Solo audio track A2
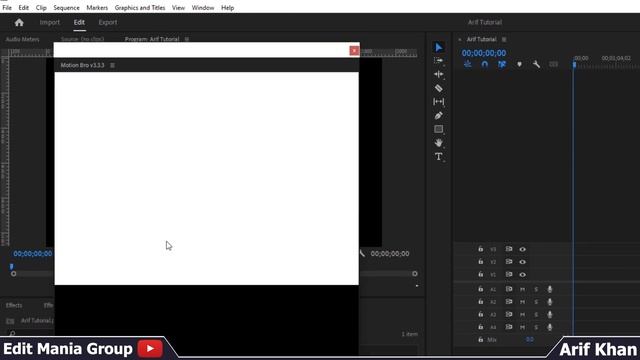640x360 pixels. [536, 302]
